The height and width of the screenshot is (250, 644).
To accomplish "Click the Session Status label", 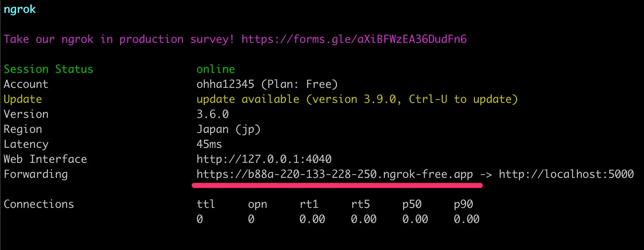I will [x=48, y=69].
